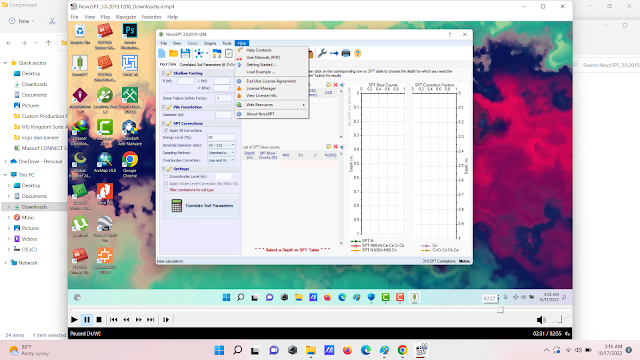Click the Up arrow in File Explorer navigation

tap(49, 42)
